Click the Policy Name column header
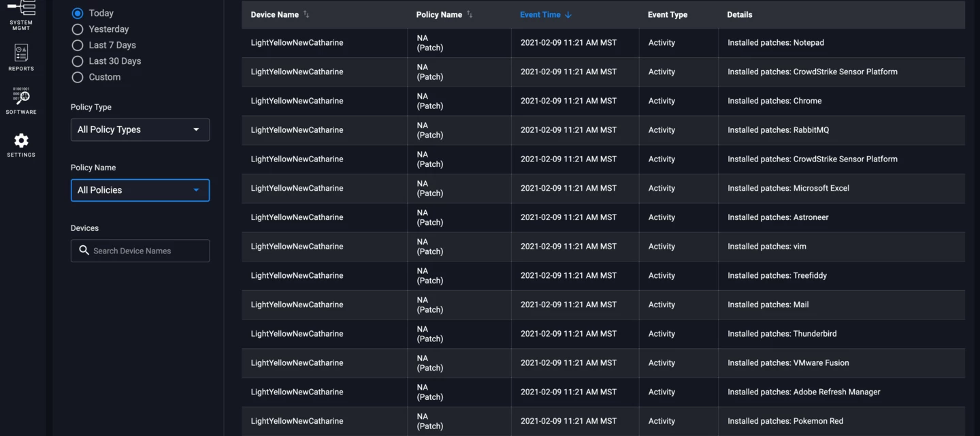 click(x=439, y=14)
